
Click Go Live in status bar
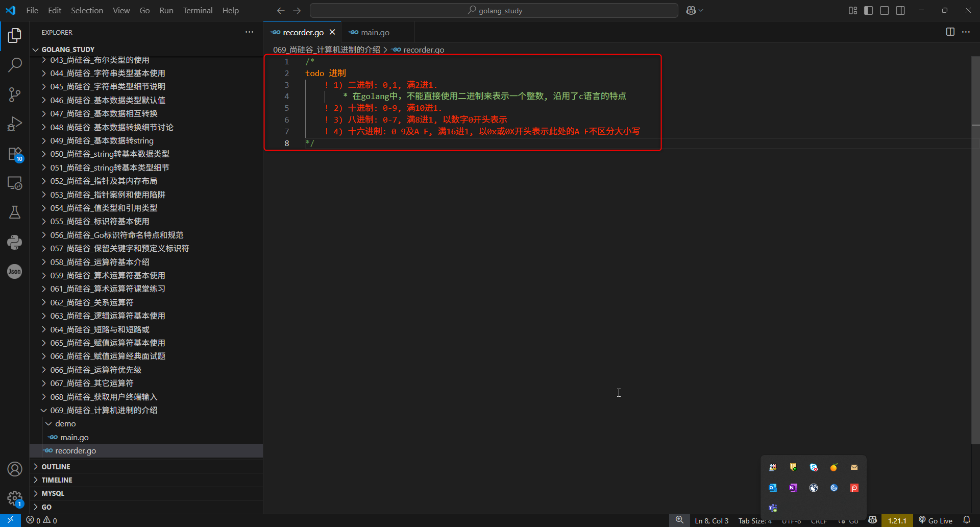tap(936, 520)
